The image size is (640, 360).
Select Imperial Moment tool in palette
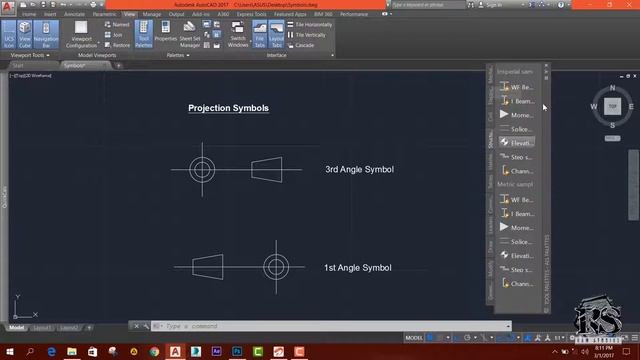coord(517,115)
